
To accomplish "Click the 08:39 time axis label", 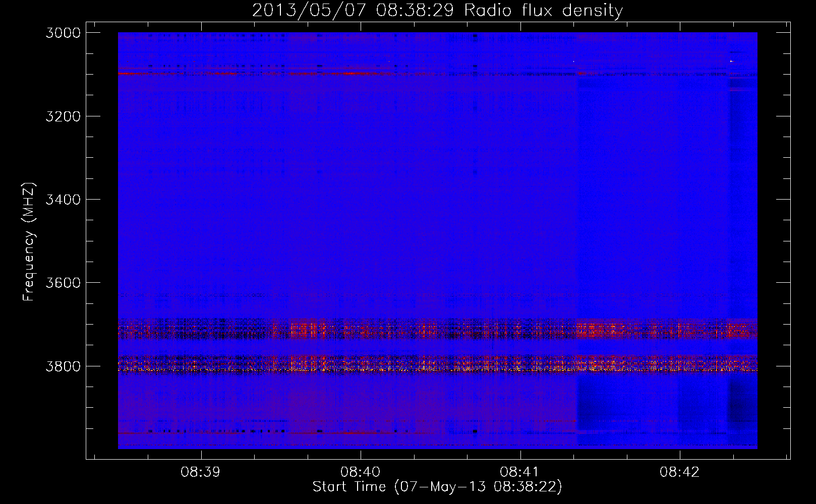I will (201, 472).
